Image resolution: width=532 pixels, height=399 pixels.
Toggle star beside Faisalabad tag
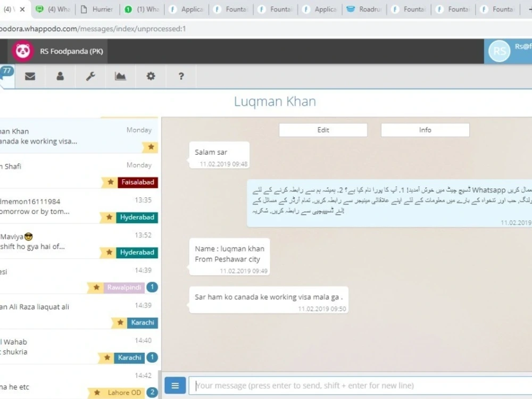point(111,182)
